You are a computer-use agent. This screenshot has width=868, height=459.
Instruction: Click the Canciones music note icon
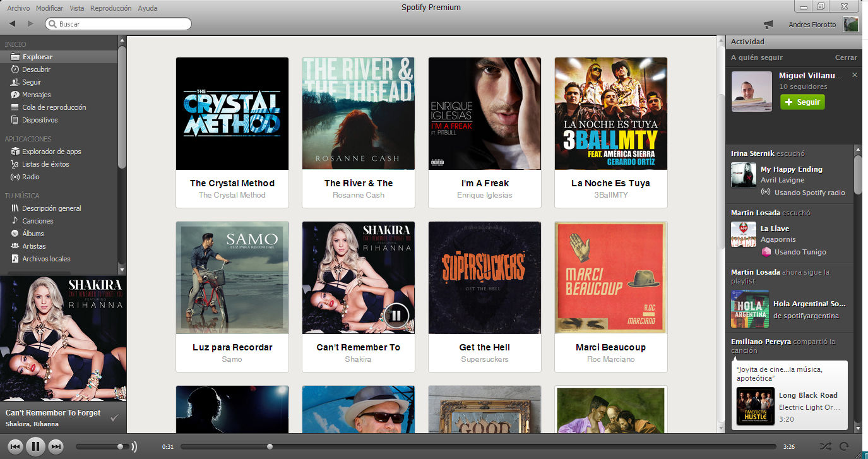[15, 221]
